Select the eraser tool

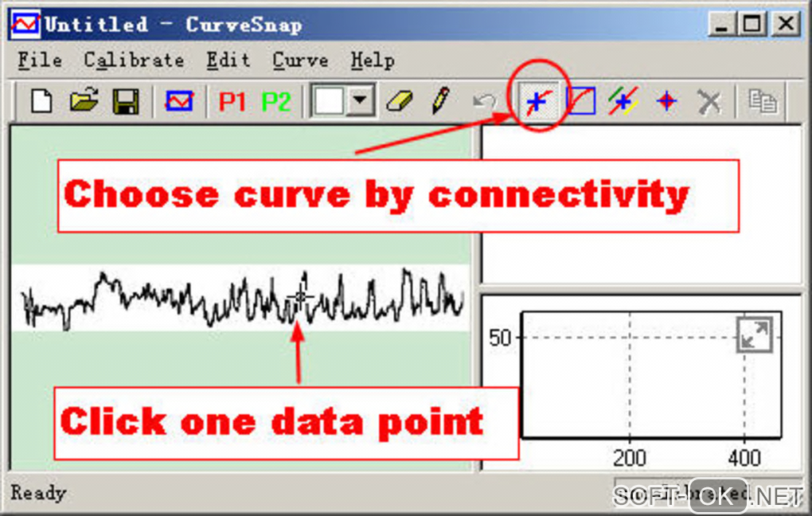pos(400,101)
